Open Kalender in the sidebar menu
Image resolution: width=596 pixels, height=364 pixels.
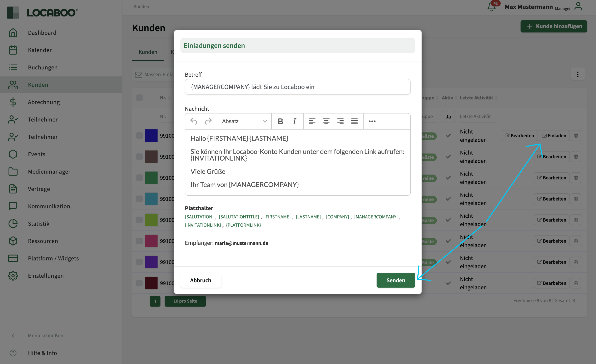pyautogui.click(x=40, y=50)
